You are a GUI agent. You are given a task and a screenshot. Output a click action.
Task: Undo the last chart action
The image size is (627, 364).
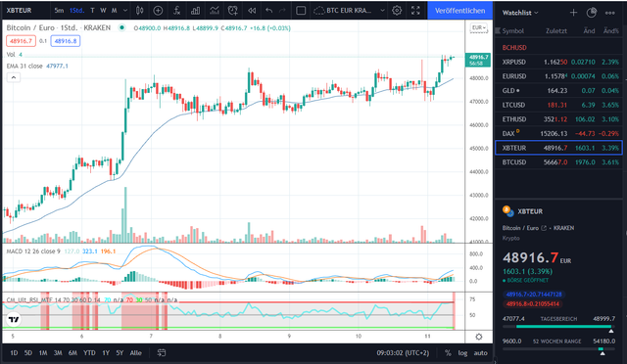269,11
